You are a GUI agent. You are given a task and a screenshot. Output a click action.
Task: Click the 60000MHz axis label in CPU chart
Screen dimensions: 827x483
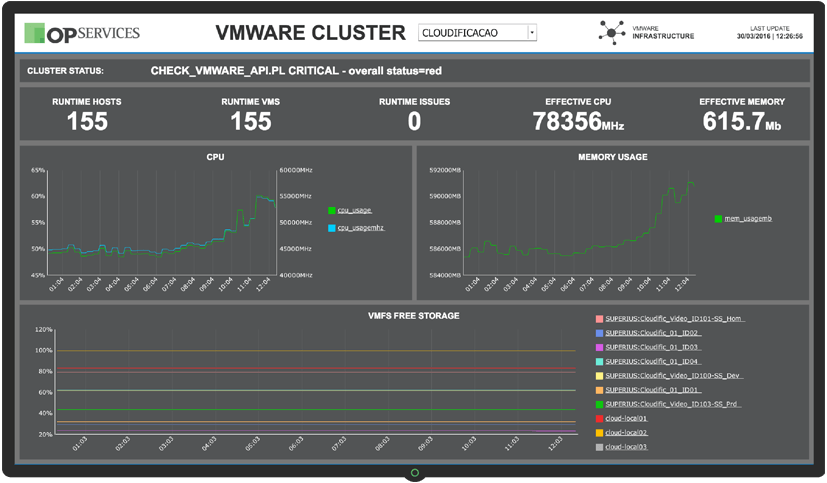pyautogui.click(x=296, y=170)
